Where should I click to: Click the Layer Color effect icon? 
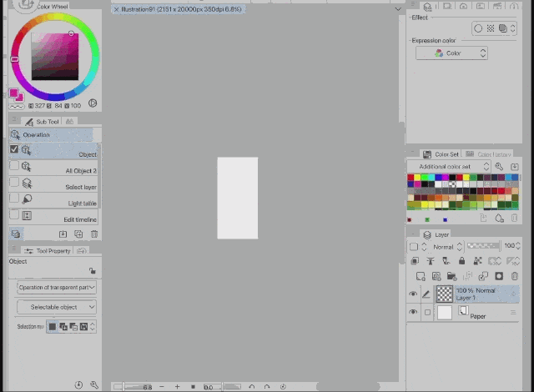[x=502, y=28]
